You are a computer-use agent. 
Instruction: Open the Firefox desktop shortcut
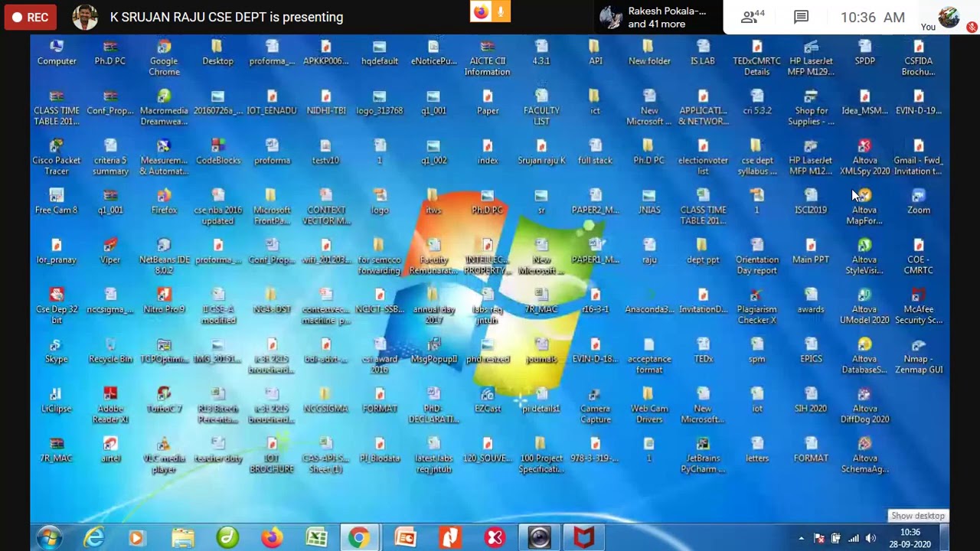pos(164,202)
